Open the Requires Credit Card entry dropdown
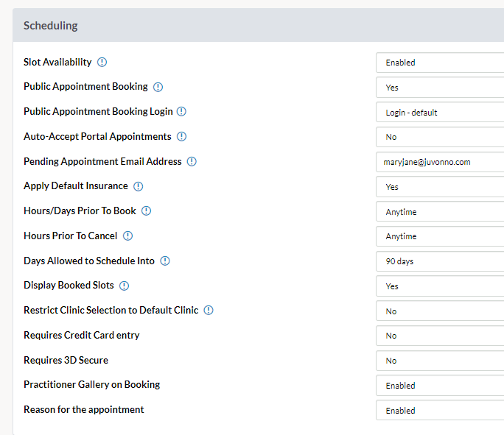Screen dimensions: 504x435 (x=440, y=336)
